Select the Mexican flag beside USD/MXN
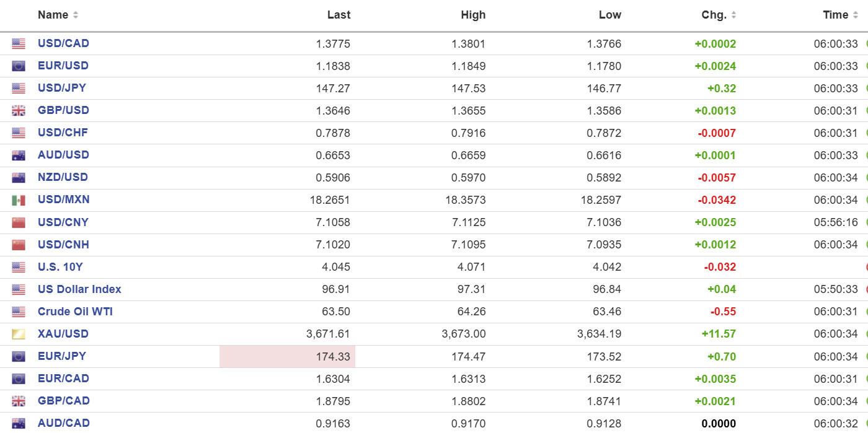 point(19,200)
